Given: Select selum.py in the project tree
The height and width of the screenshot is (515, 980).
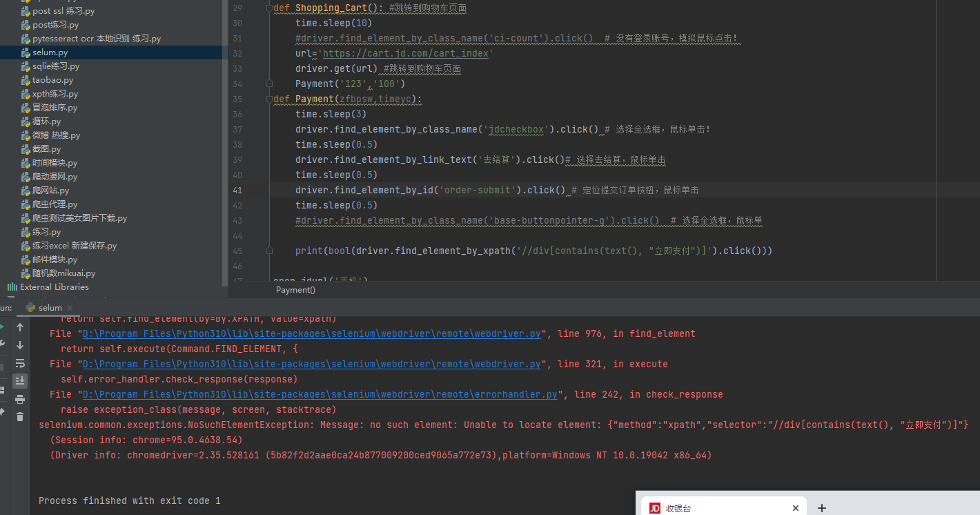Looking at the screenshot, I should [x=50, y=52].
